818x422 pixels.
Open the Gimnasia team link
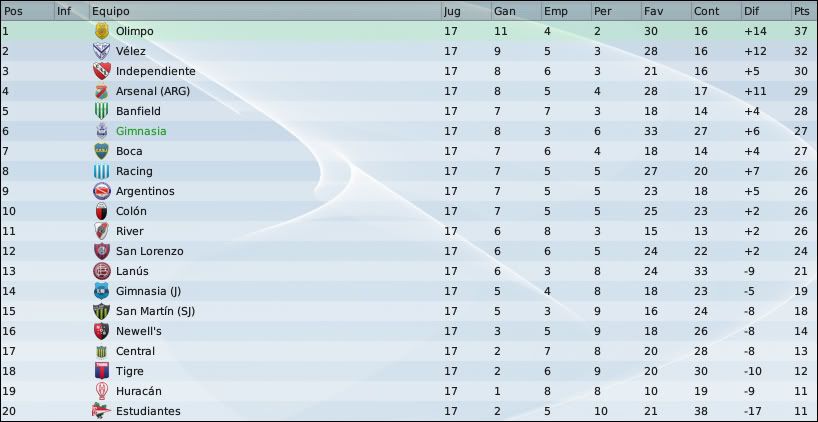tap(141, 131)
